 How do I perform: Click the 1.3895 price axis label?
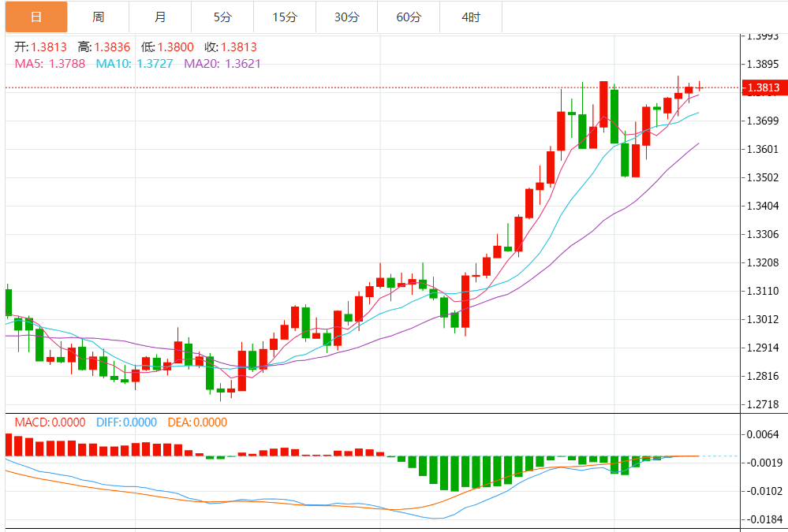click(x=763, y=65)
